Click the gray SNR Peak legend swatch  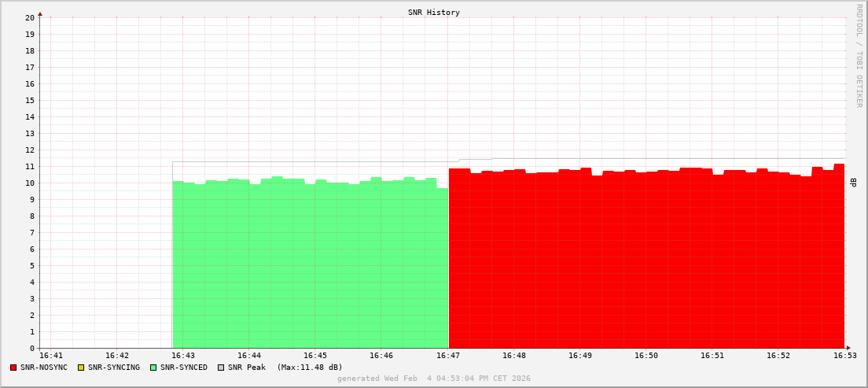(221, 368)
